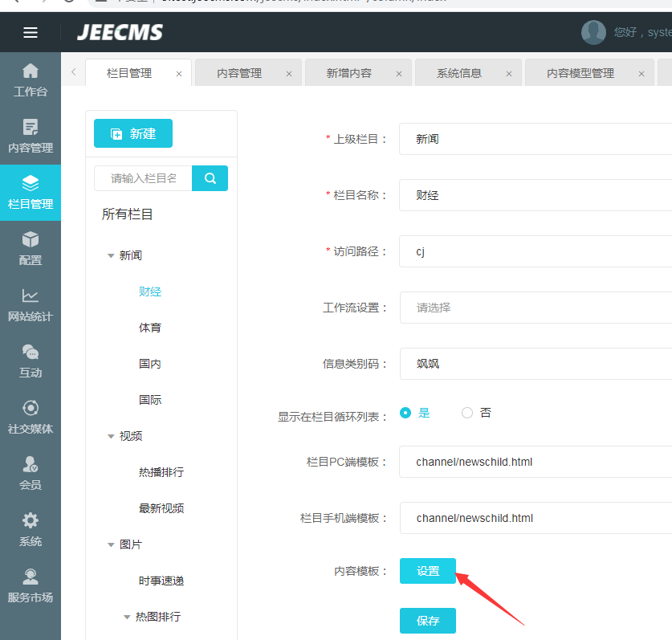Switch to the 内容模型管理 tab
672x640 pixels.
point(580,73)
